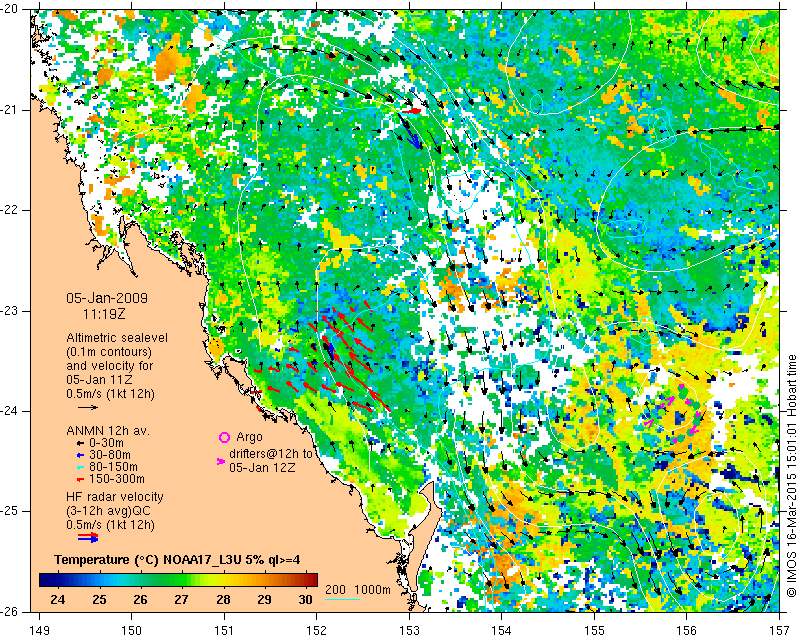Click the 'Temperature (°C) NOAA17_L3U 5% ql>=4' title
This screenshot has width=800, height=640.
click(177, 560)
